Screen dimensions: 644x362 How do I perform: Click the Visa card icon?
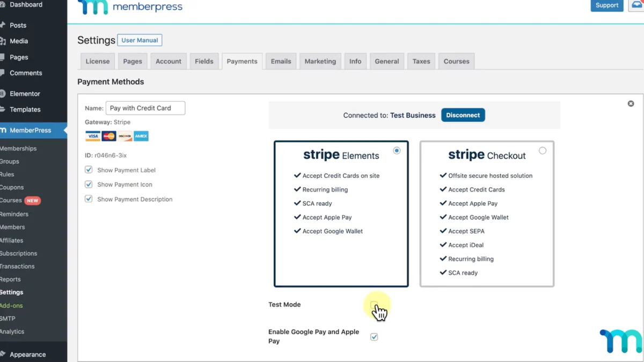coord(93,136)
